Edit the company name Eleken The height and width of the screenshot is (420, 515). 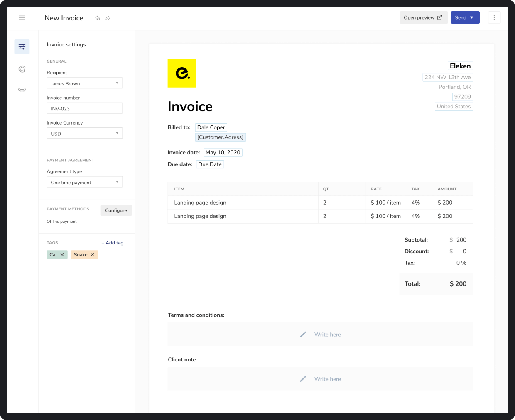pyautogui.click(x=460, y=66)
